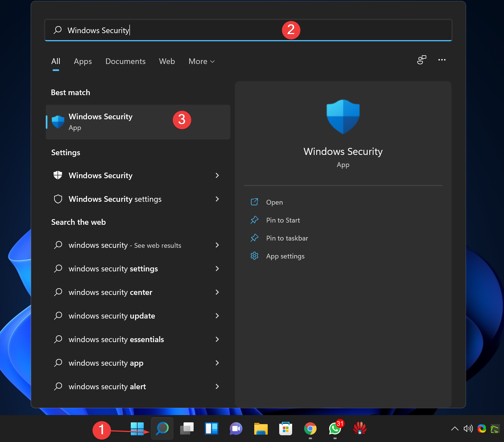
Task: Click search icon beside 'windows security alert'
Action: [58, 386]
